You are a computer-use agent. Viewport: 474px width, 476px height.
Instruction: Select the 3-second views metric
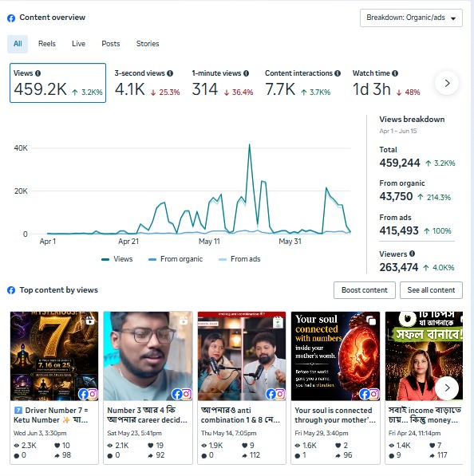[148, 83]
